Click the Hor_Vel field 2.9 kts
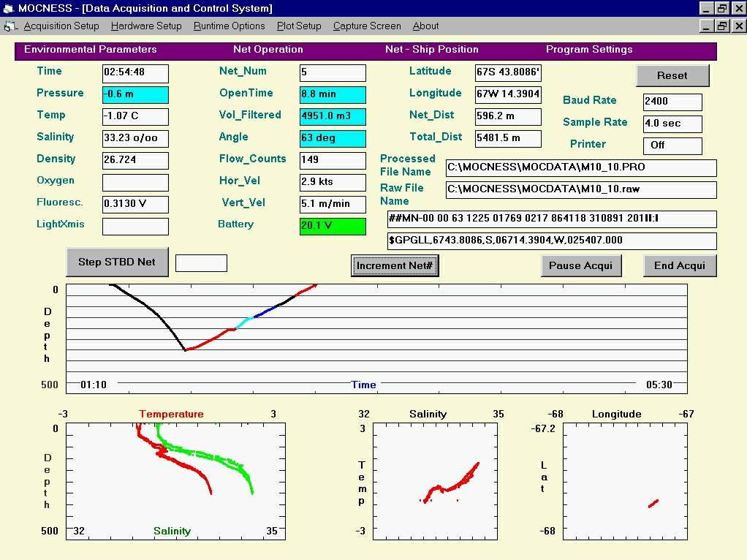This screenshot has height=560, width=747. point(333,183)
